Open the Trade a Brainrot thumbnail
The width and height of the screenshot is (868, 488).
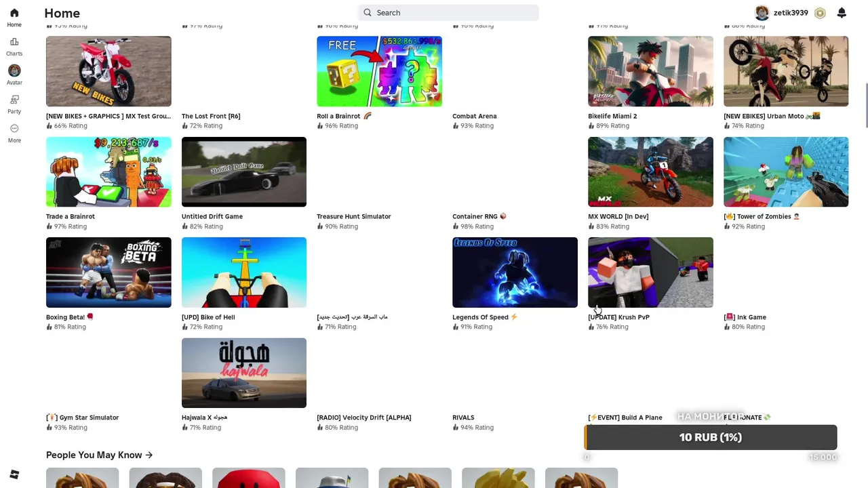coord(108,171)
